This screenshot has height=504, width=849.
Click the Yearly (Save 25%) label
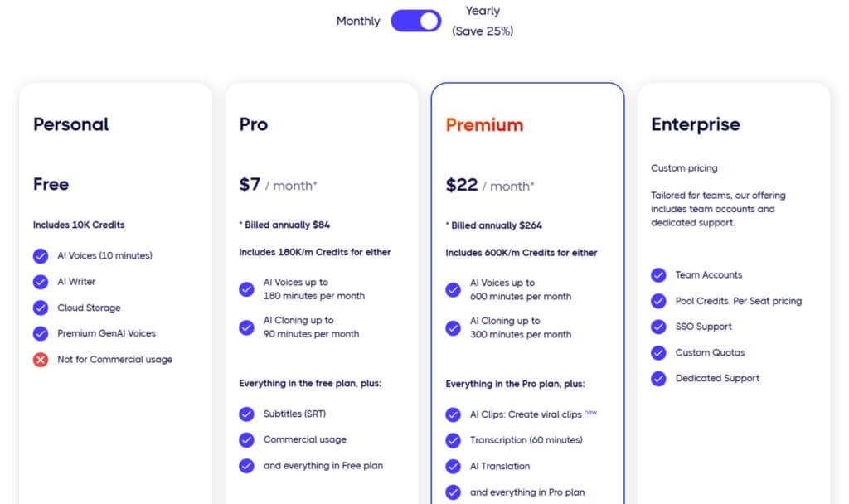click(x=482, y=21)
